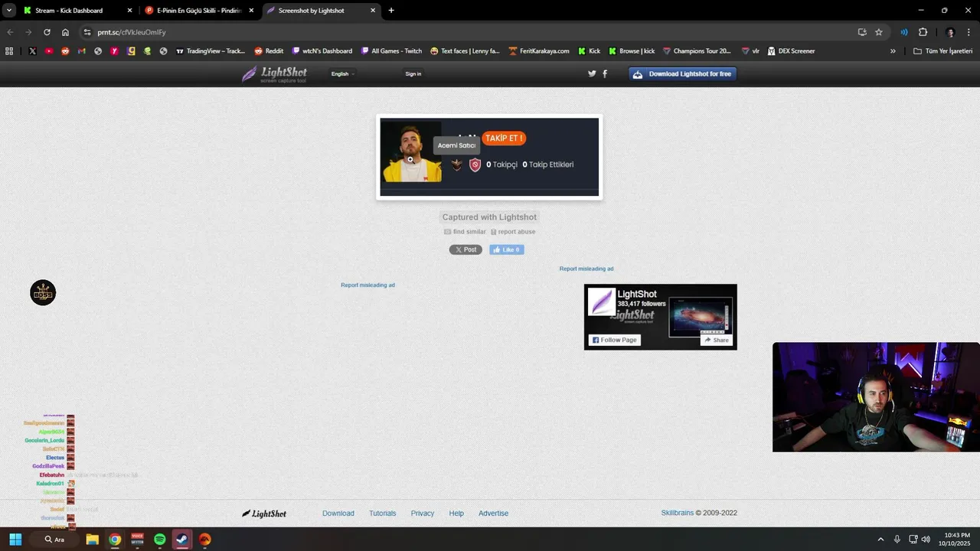Bookmark this page with the star icon

(879, 32)
